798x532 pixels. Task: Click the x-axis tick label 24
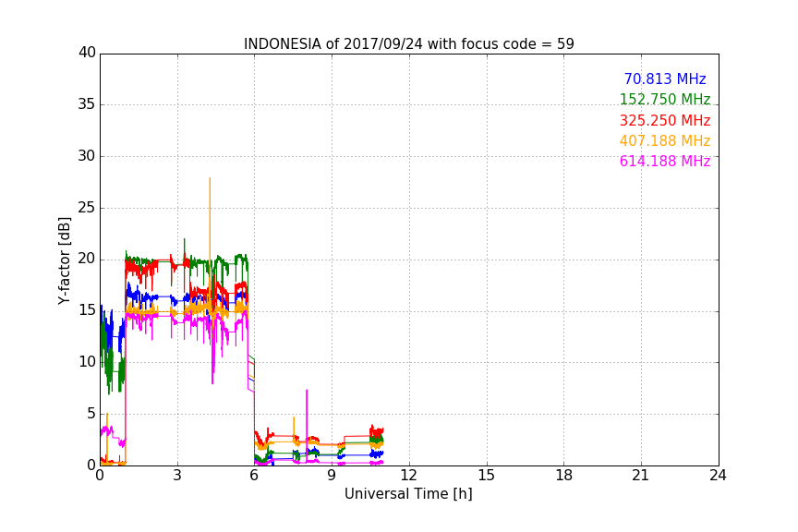pyautogui.click(x=718, y=476)
